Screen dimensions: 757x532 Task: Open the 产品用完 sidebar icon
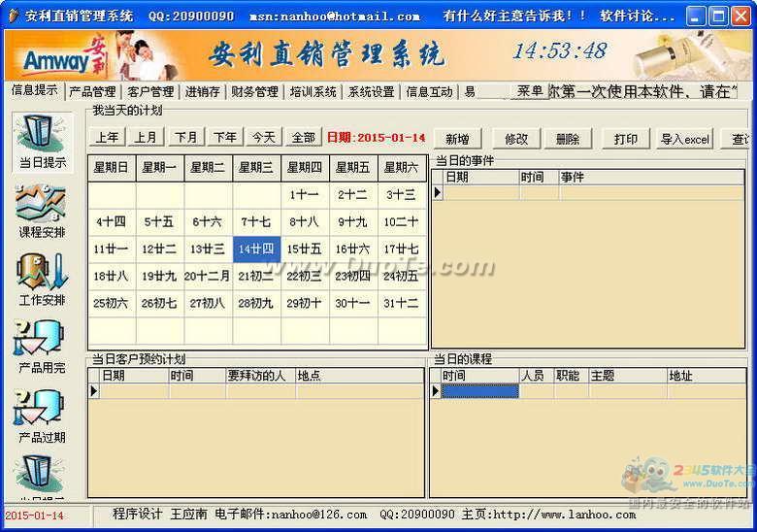point(42,347)
